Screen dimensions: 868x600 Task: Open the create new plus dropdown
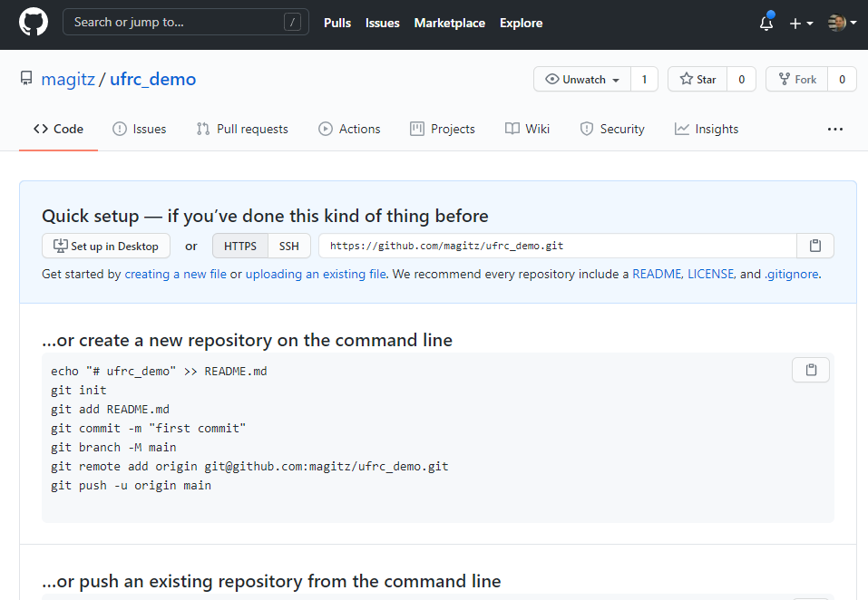(801, 24)
